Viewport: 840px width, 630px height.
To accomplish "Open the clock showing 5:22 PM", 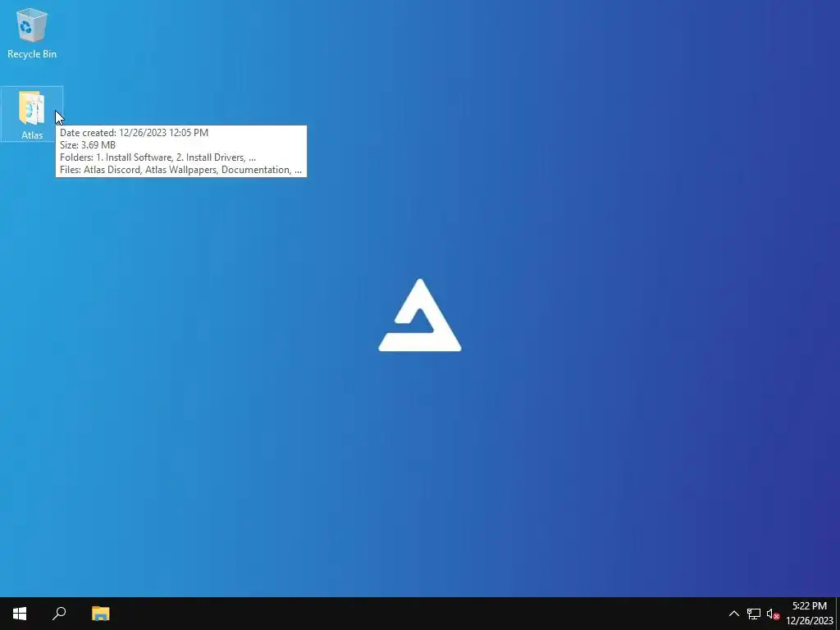I will [809, 614].
